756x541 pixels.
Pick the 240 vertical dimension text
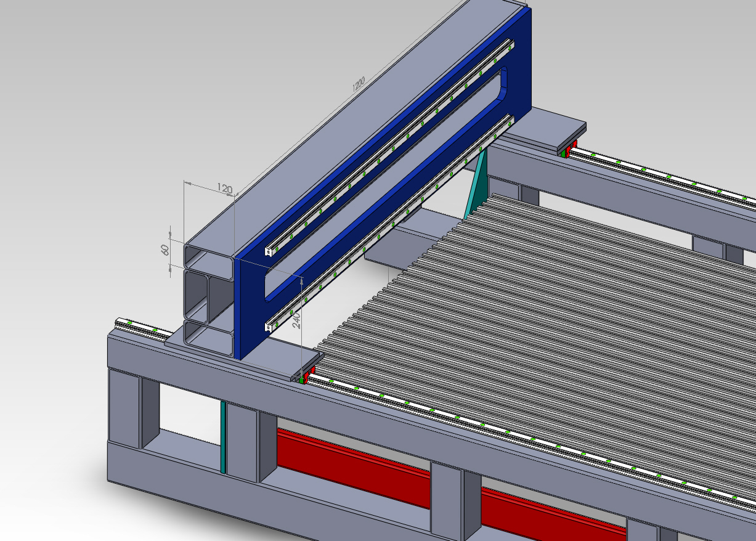pyautogui.click(x=296, y=320)
